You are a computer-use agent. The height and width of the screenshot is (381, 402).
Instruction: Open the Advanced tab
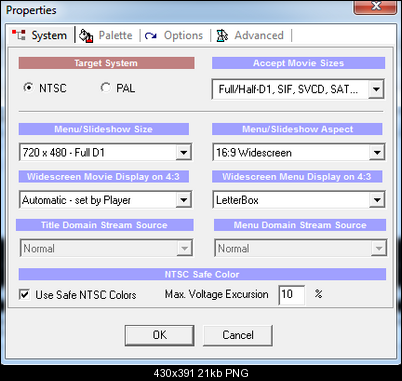point(251,35)
